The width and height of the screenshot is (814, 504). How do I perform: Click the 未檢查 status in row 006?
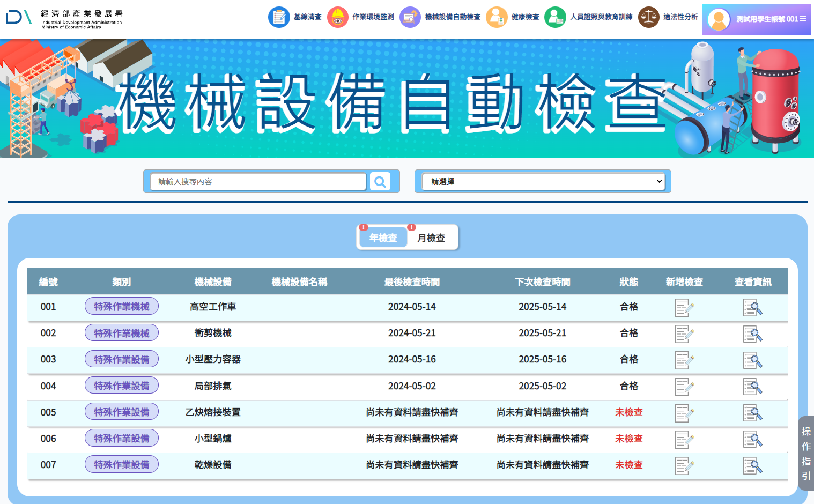pyautogui.click(x=629, y=439)
